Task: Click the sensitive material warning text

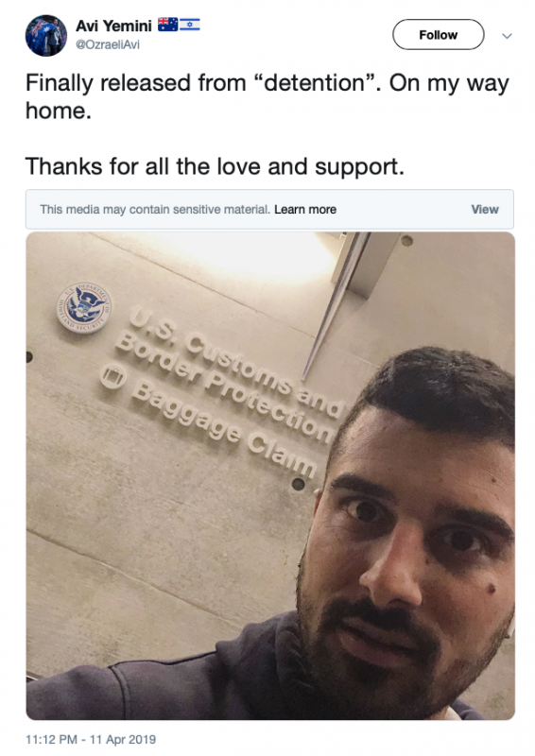Action: pos(155,209)
